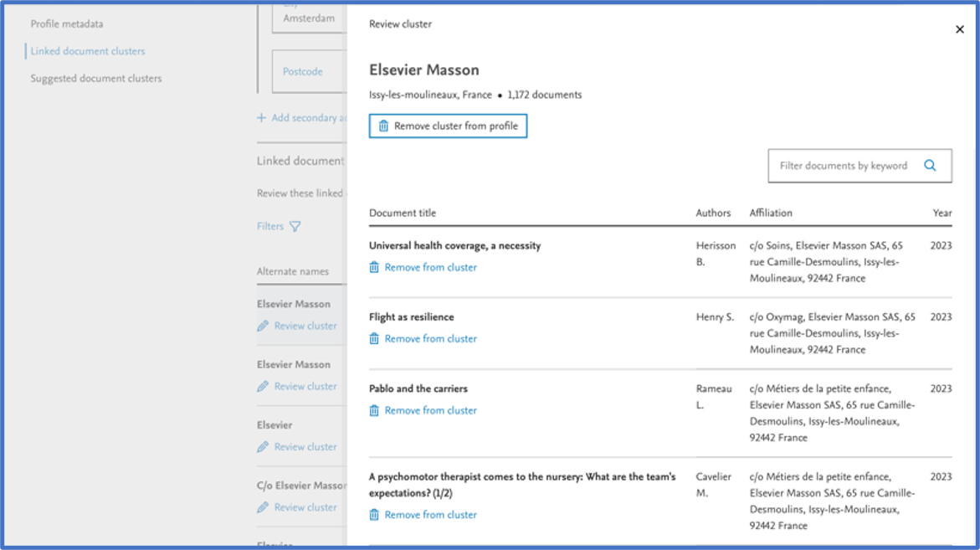
Task: Click trash icon under Pablo and the carriers
Action: coord(374,411)
